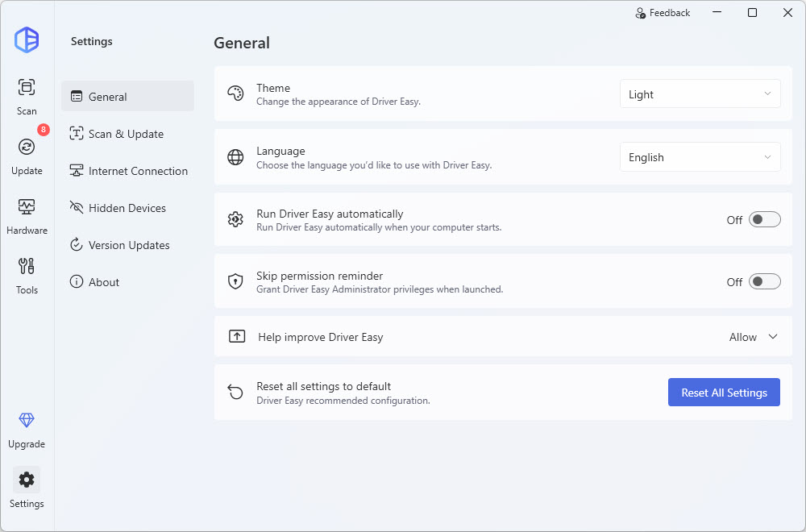
Task: Open the Language dropdown showing English
Action: coord(700,157)
